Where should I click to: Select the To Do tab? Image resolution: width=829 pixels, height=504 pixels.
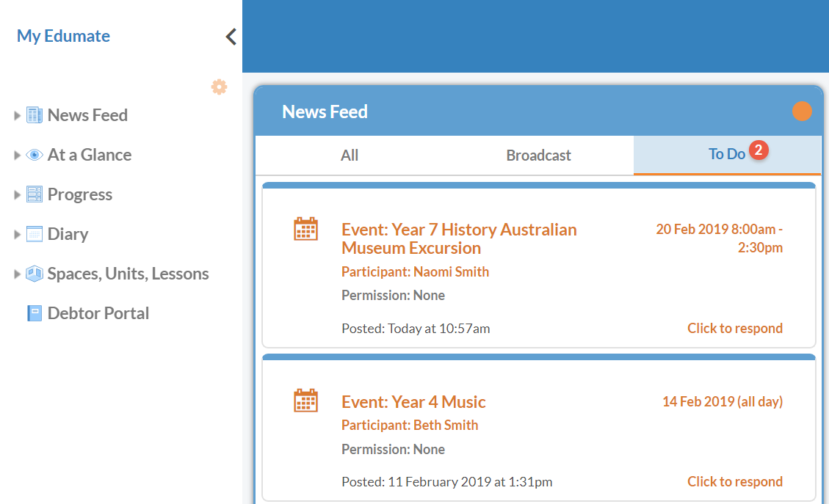point(726,154)
